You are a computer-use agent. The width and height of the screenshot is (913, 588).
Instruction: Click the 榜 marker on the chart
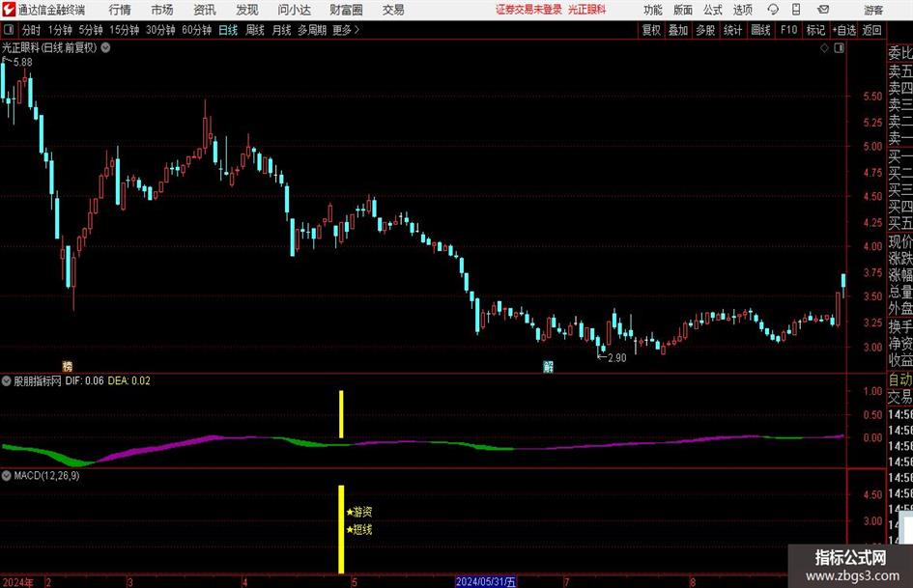pos(68,366)
